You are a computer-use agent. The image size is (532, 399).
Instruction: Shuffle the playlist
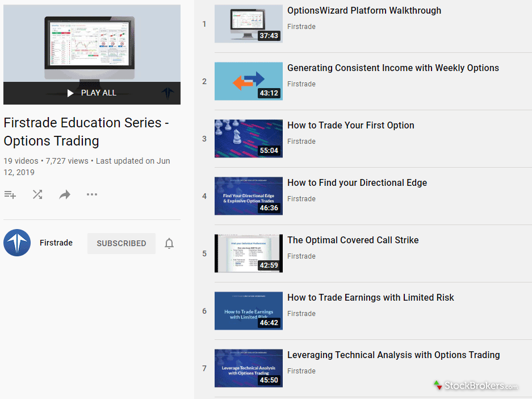pyautogui.click(x=37, y=195)
